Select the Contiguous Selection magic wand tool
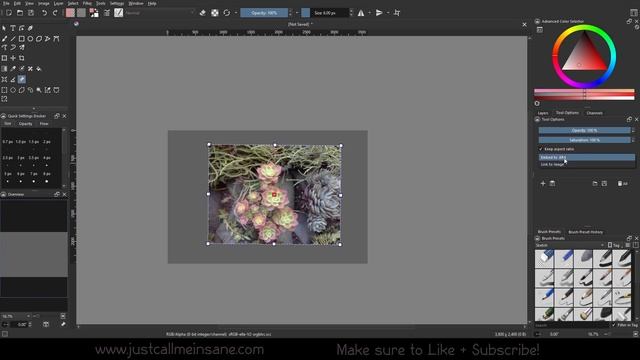This screenshot has height=360, width=640. click(39, 90)
